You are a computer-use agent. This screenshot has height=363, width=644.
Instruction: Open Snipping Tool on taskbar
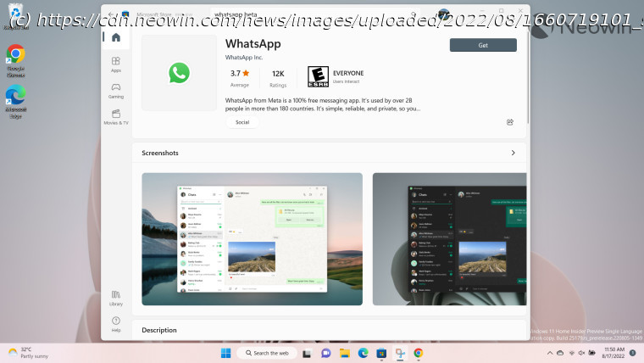[x=400, y=353]
